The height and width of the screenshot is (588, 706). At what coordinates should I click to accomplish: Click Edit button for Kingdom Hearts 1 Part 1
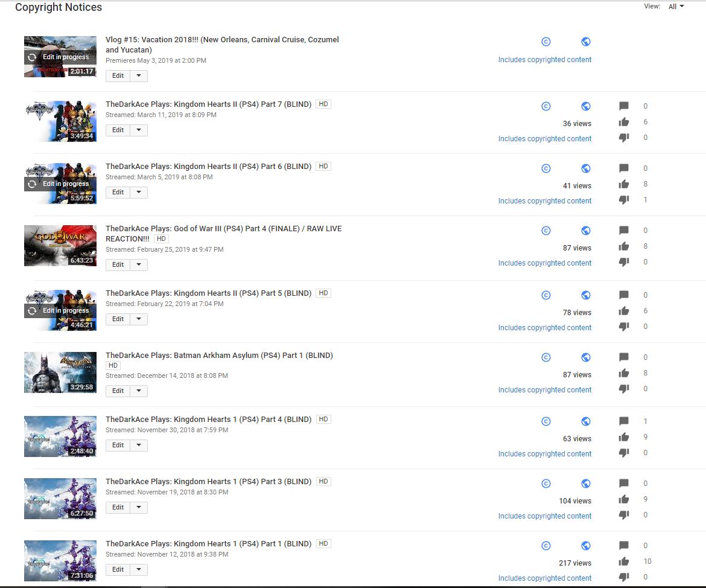118,569
